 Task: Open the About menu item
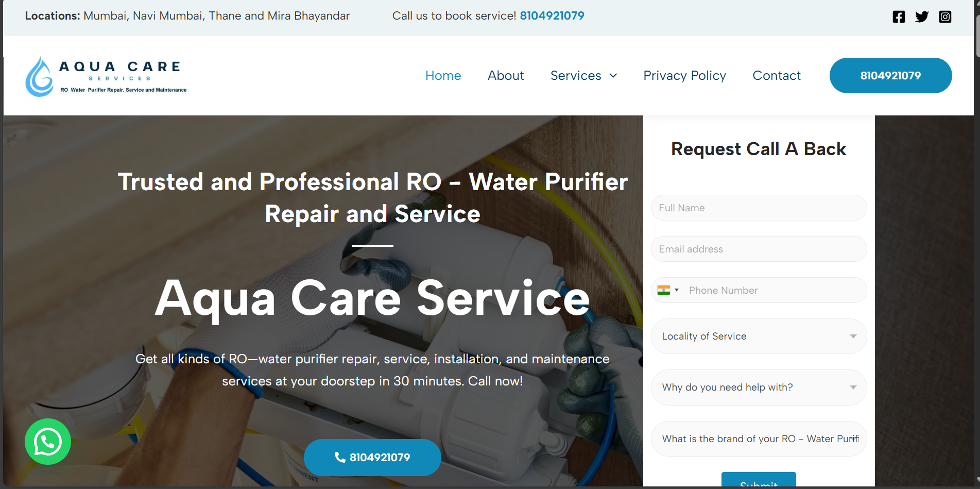(506, 76)
